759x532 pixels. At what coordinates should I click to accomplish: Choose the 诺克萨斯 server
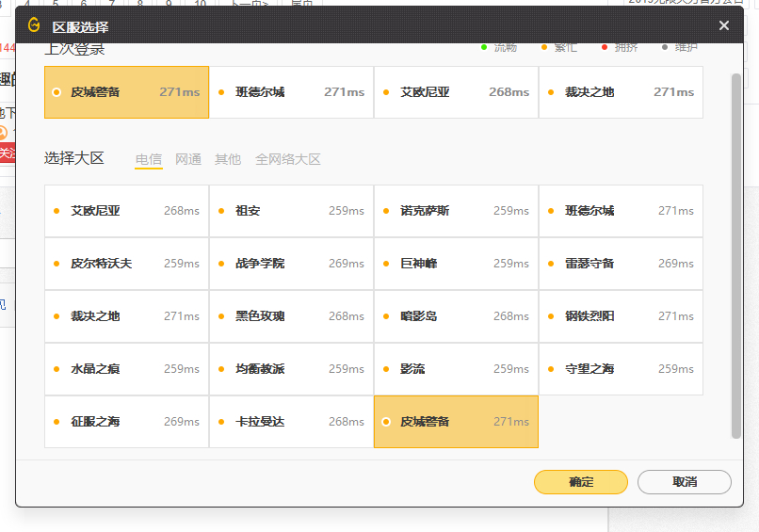pos(457,211)
